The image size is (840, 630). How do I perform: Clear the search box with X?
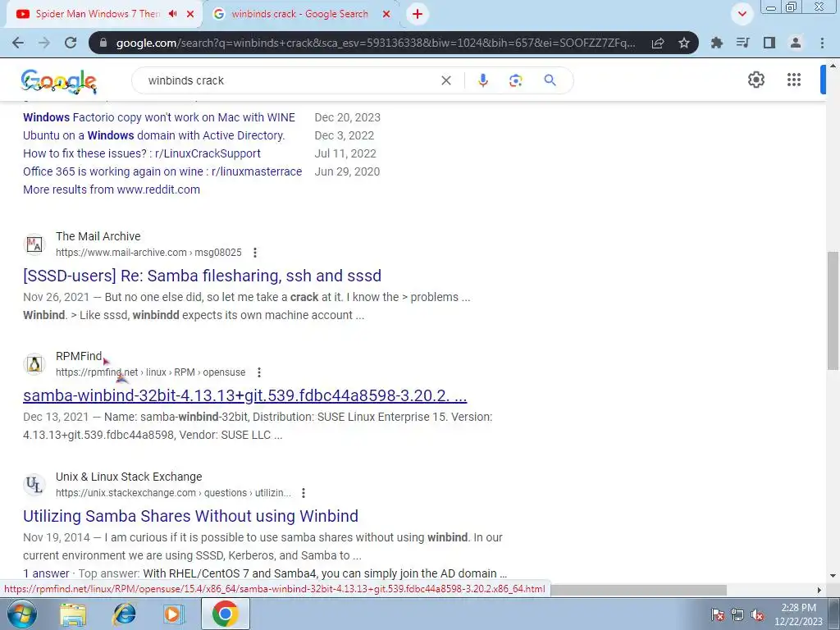445,80
